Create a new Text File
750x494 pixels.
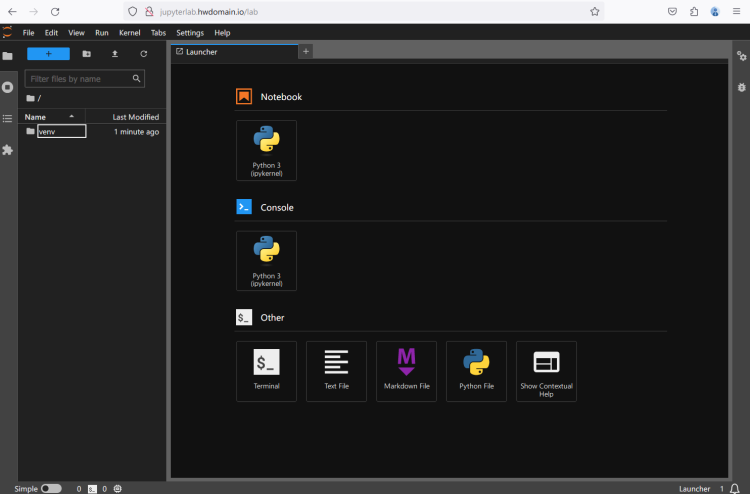(336, 371)
